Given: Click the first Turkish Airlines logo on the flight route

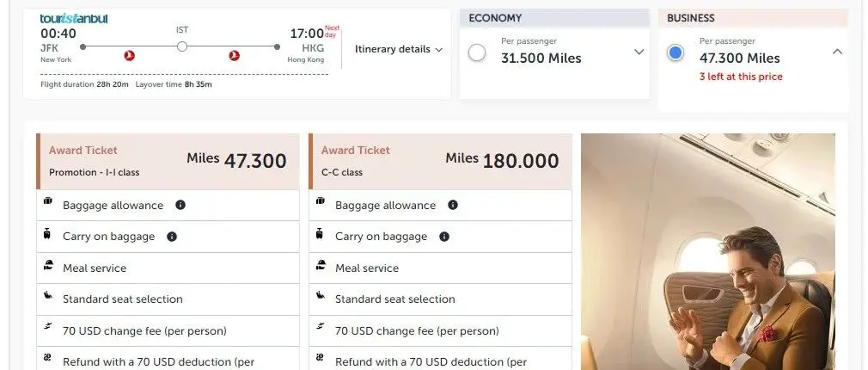Looking at the screenshot, I should [130, 55].
